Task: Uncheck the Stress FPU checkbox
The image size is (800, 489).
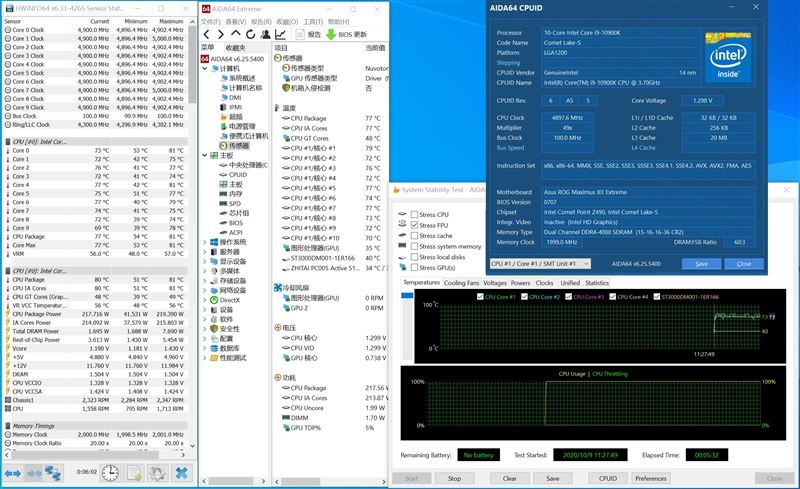Action: pos(414,225)
